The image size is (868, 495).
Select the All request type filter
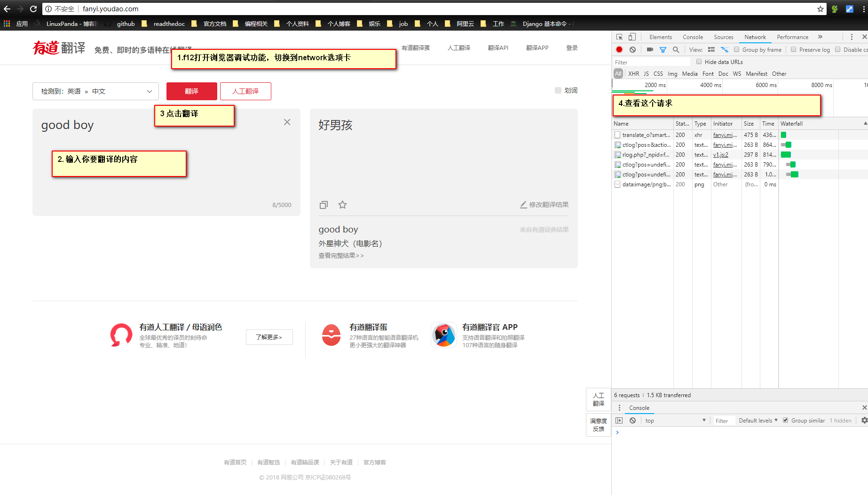coord(618,73)
